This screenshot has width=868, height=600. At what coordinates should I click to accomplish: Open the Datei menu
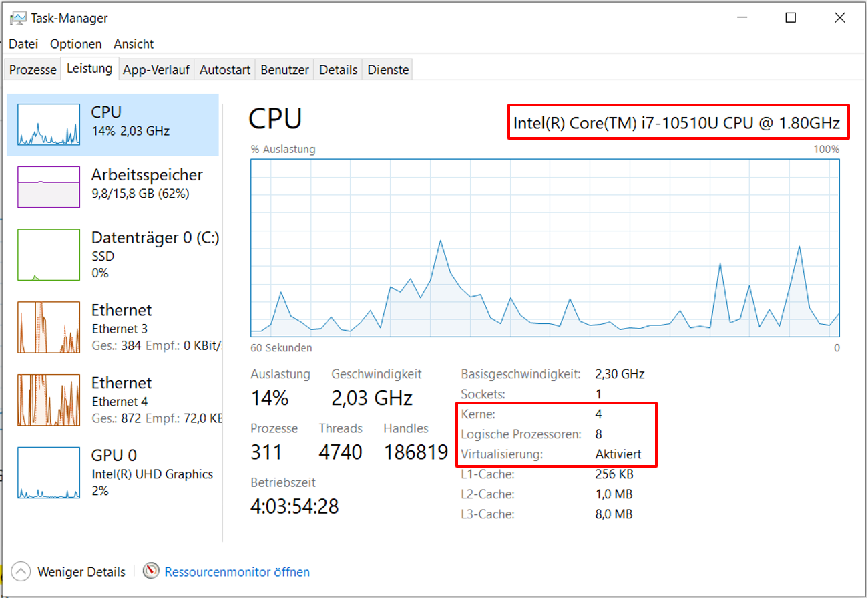[x=23, y=44]
